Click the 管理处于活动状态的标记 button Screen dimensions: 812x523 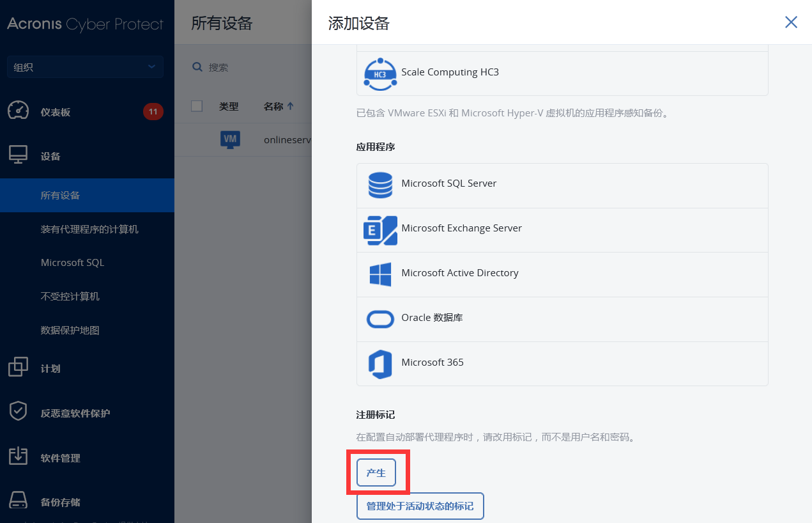pyautogui.click(x=420, y=506)
